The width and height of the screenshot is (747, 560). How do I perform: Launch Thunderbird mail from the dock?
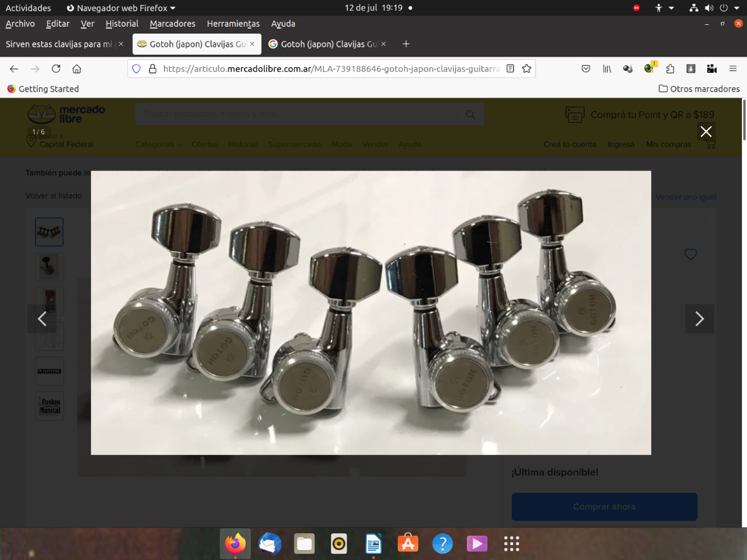click(270, 544)
